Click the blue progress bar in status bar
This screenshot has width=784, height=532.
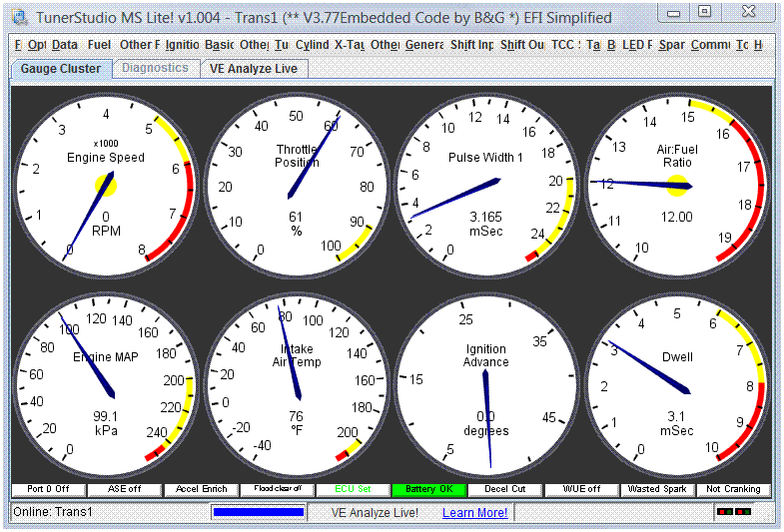[259, 512]
